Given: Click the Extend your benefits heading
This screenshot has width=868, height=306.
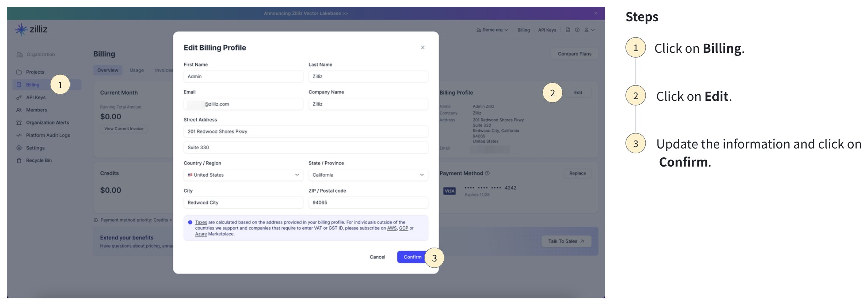Looking at the screenshot, I should click(x=127, y=237).
